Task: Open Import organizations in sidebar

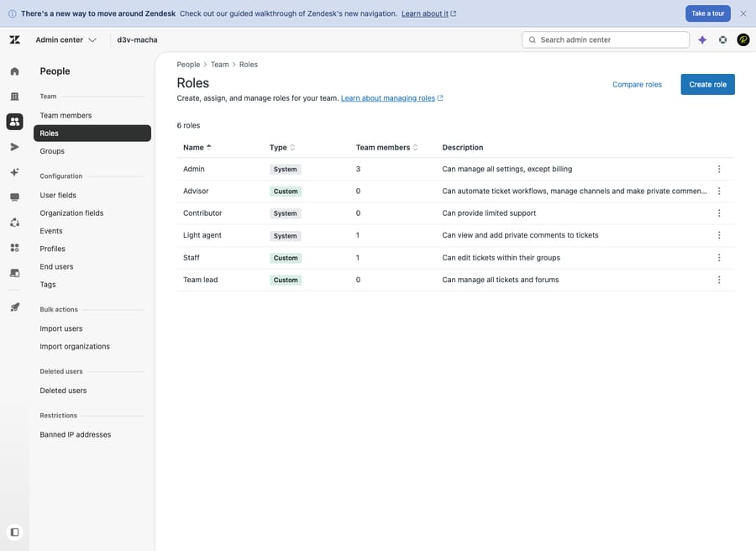Action: (75, 347)
